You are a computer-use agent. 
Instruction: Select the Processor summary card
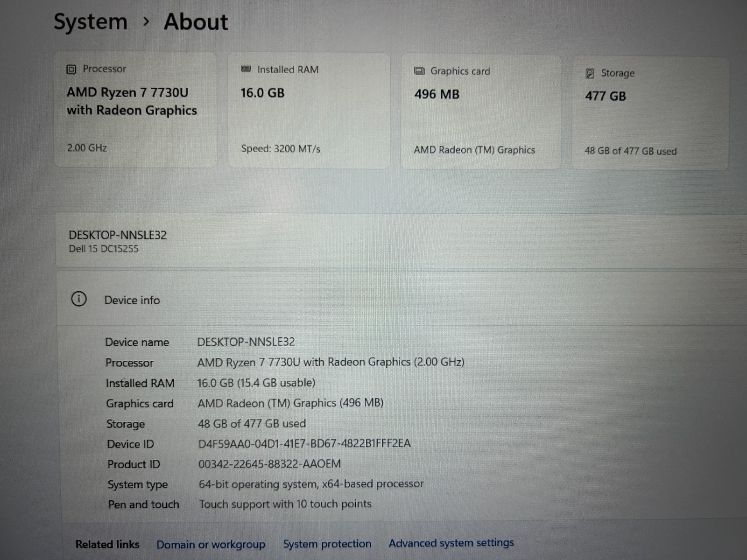coord(135,110)
